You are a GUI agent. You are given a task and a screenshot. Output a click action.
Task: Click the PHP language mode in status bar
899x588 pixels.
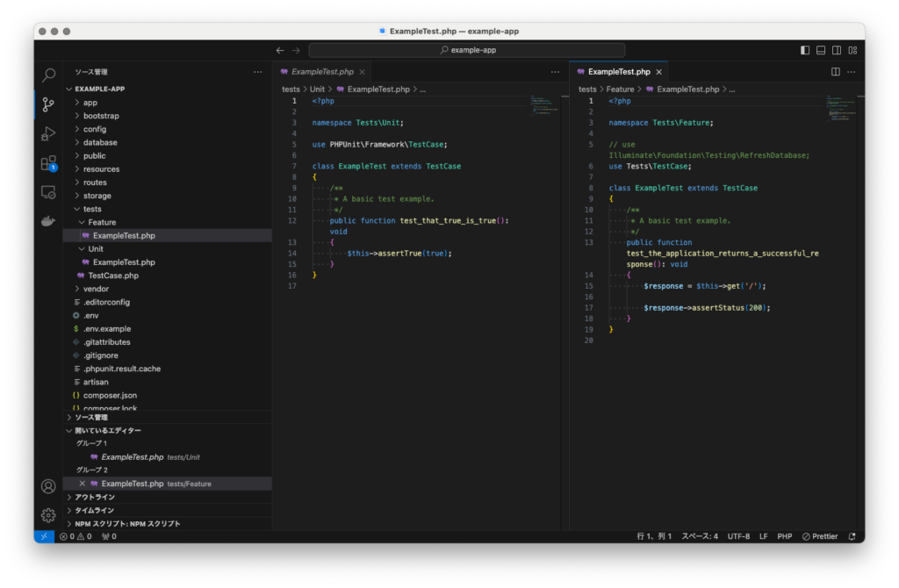coord(784,536)
